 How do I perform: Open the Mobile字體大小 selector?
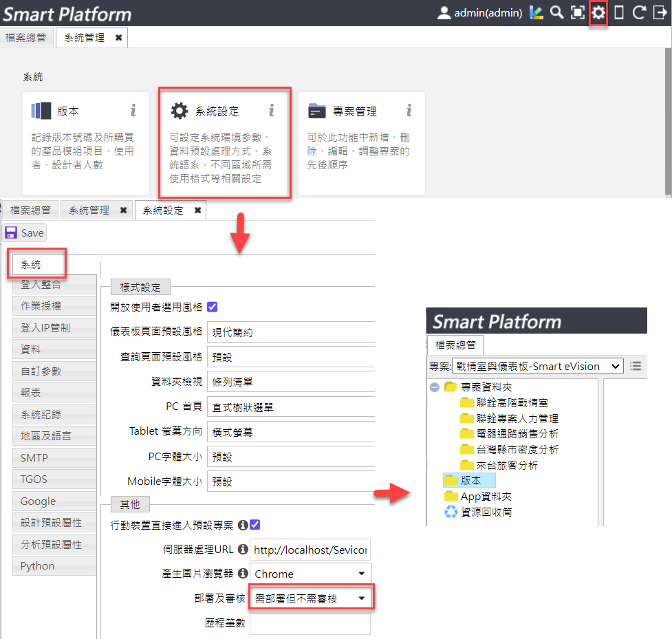point(290,481)
